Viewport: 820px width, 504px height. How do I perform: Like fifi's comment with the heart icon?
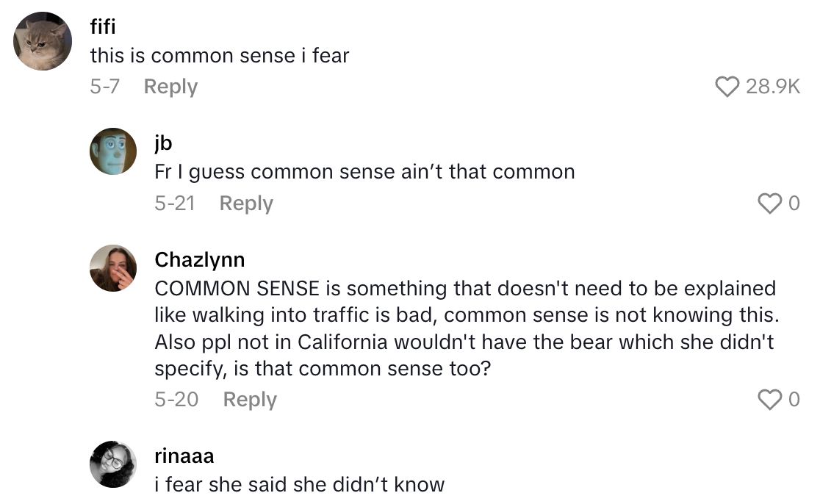click(727, 87)
